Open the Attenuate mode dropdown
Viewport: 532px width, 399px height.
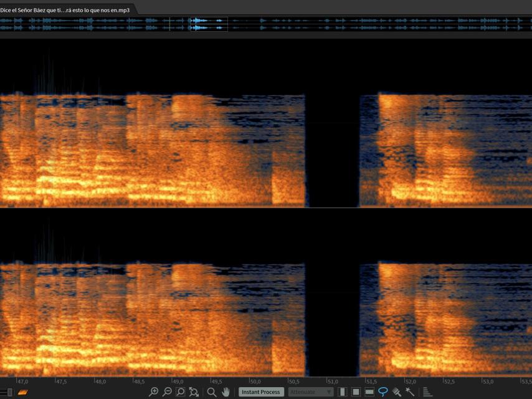coord(311,392)
